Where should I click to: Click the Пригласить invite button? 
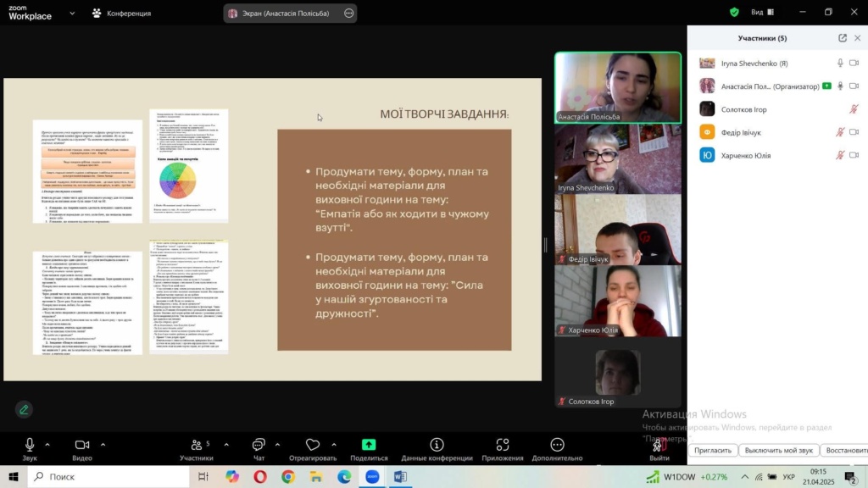[x=713, y=451]
